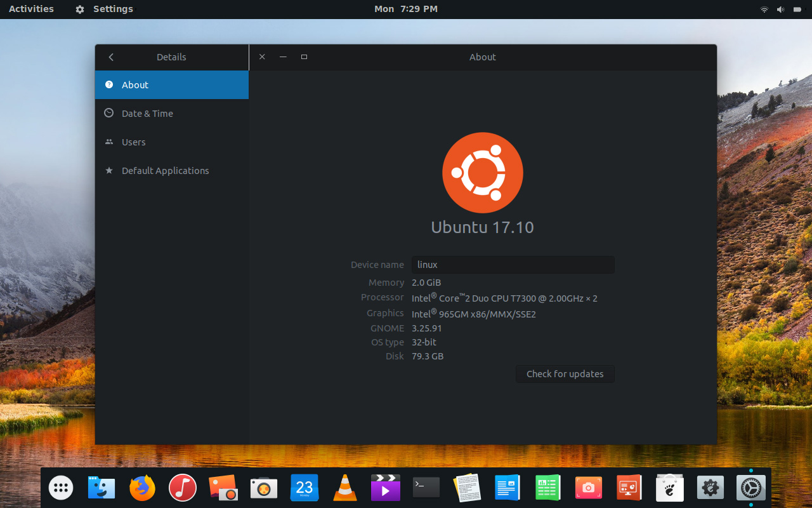Open the Activities overview
The width and height of the screenshot is (812, 508).
tap(31, 9)
